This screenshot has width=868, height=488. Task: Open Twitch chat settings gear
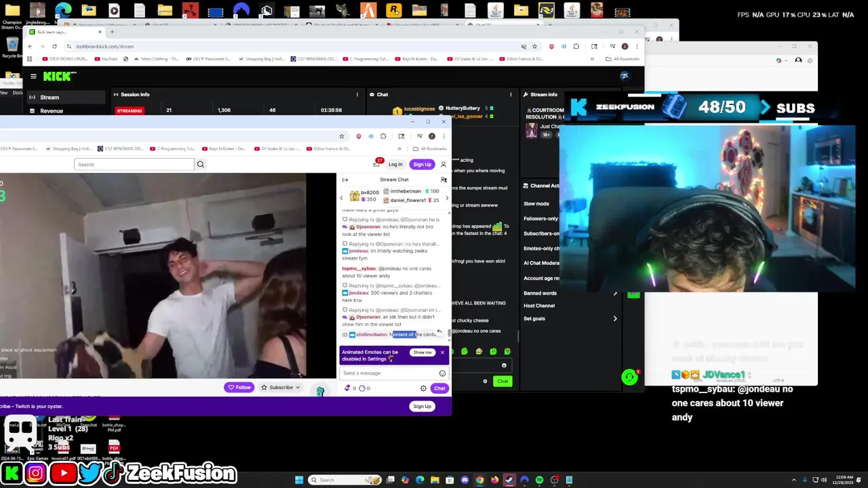point(423,388)
